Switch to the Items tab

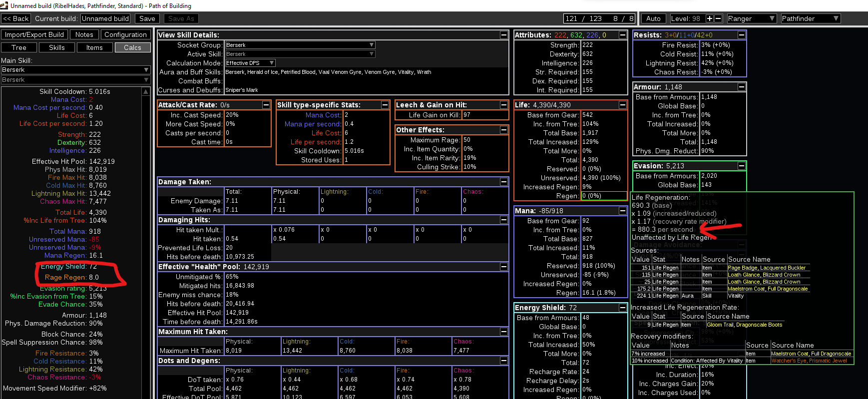[x=94, y=47]
